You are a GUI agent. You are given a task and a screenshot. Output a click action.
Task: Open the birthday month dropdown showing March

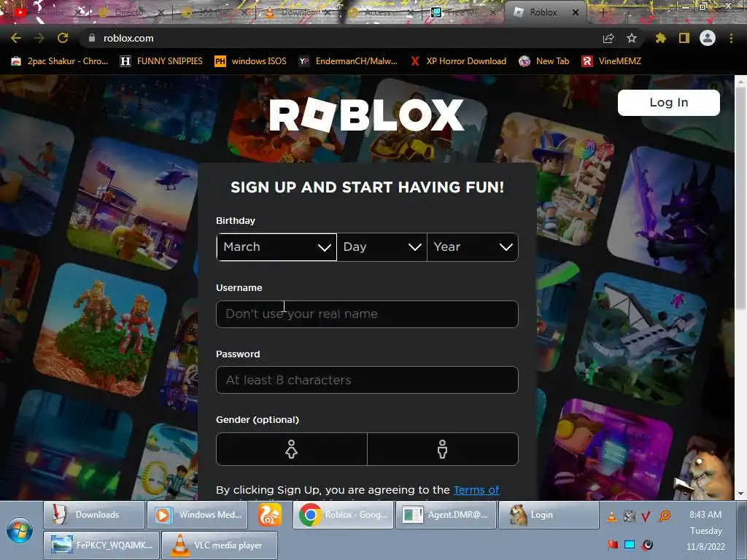coord(276,246)
